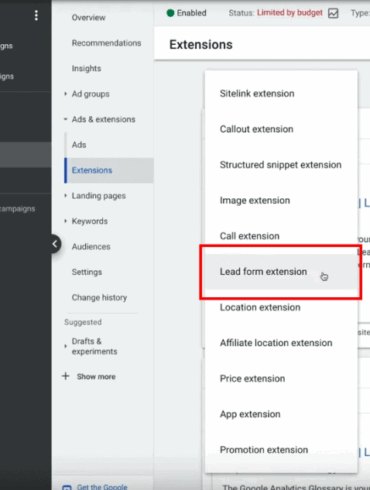Open the Overview page
This screenshot has width=370, height=490.
click(89, 18)
